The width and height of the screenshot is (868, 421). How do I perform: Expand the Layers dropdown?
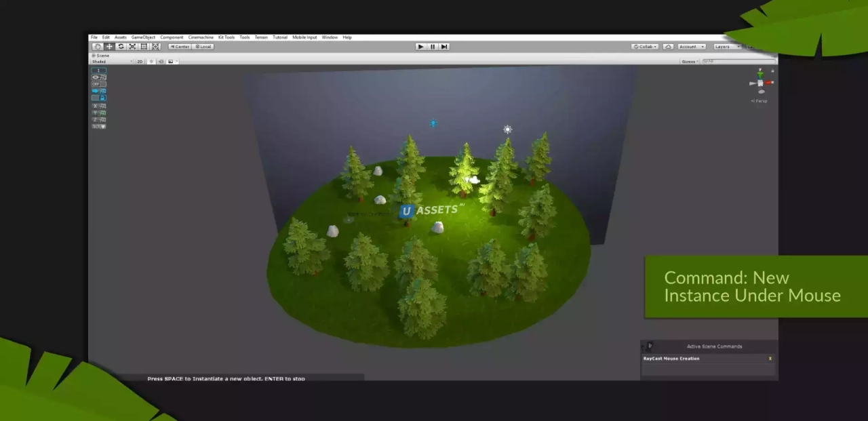coord(726,47)
